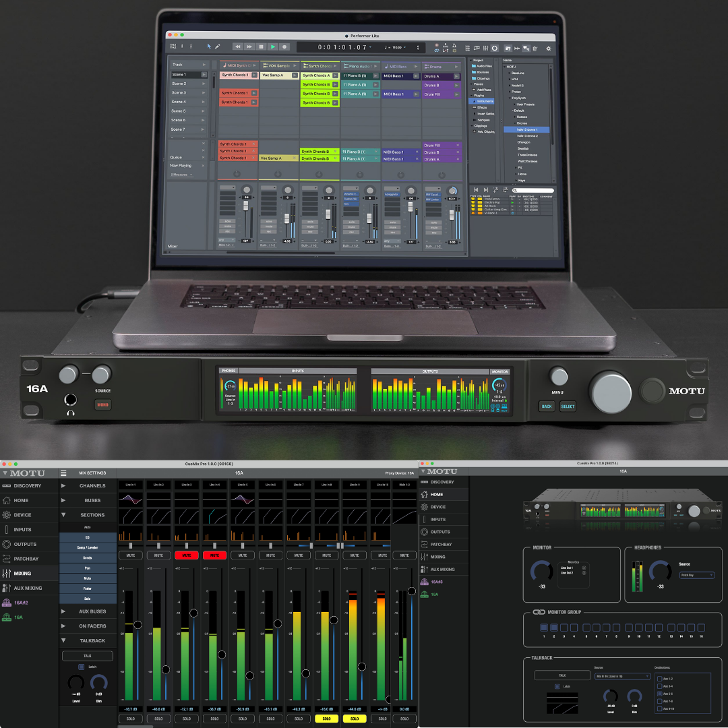Trigger the Vox Samp A clip
Screen dimensions: 728x728
coord(295,75)
